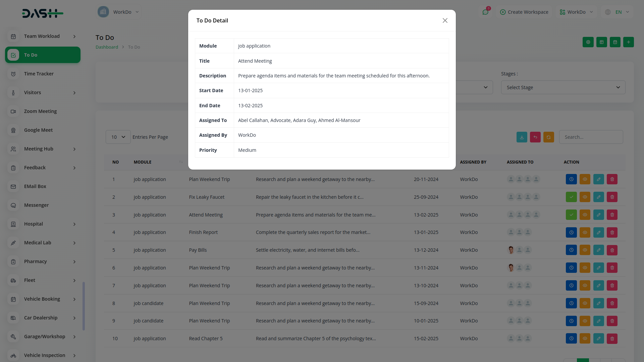Open the Select Stage dropdown
This screenshot has height=362, width=644.
pyautogui.click(x=563, y=87)
